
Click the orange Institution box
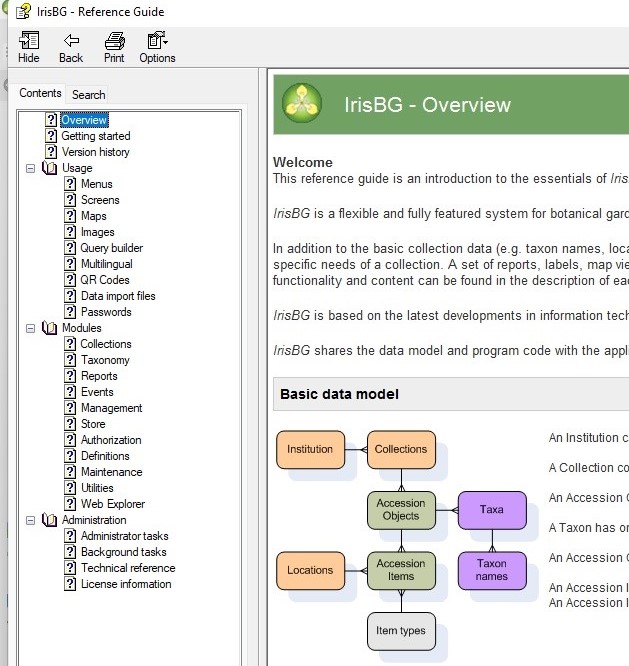[310, 450]
